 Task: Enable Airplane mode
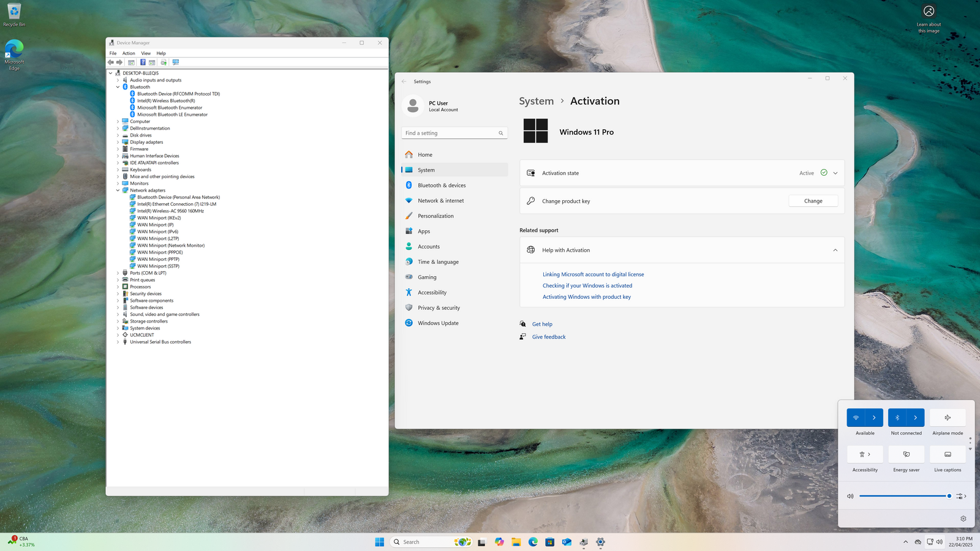(x=948, y=418)
